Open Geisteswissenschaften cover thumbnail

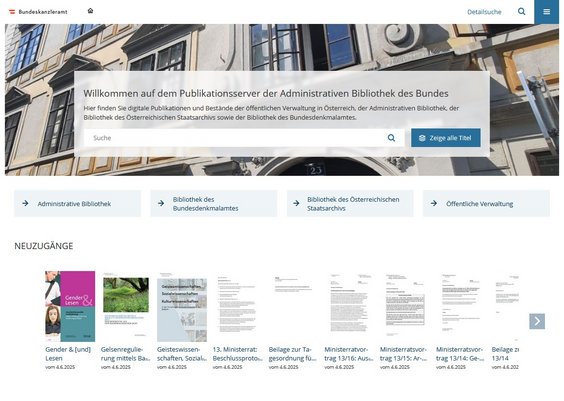tap(182, 306)
